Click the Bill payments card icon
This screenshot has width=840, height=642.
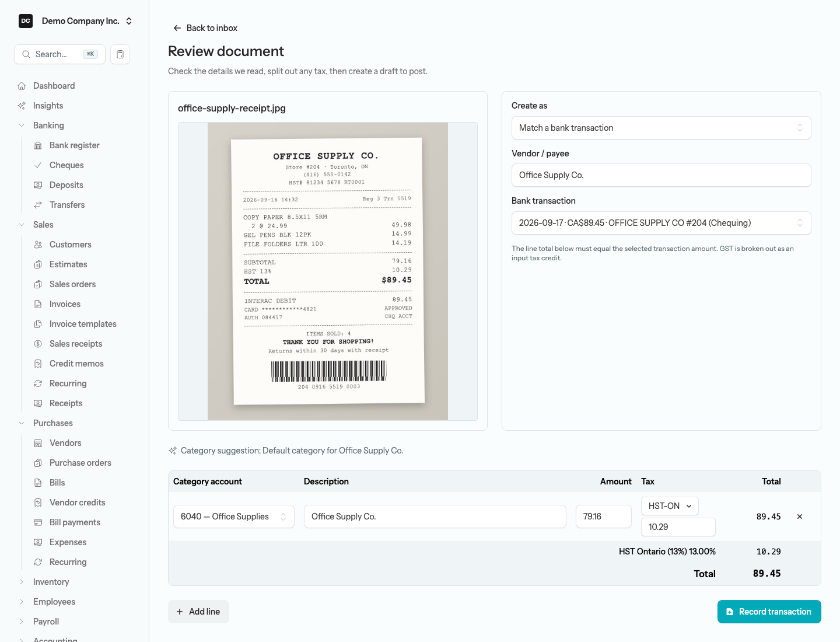(38, 522)
